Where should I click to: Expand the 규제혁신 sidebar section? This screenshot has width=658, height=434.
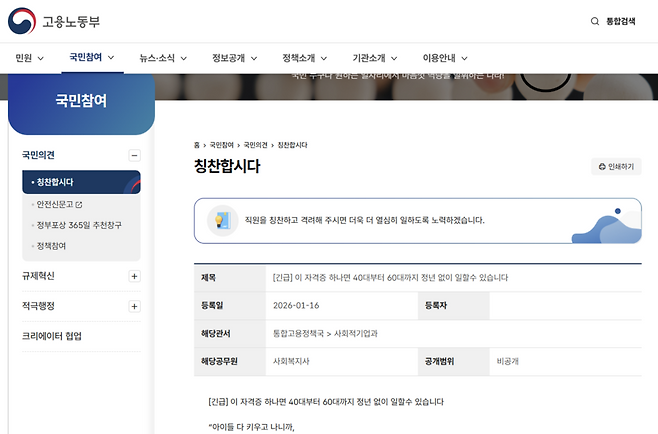pos(135,276)
